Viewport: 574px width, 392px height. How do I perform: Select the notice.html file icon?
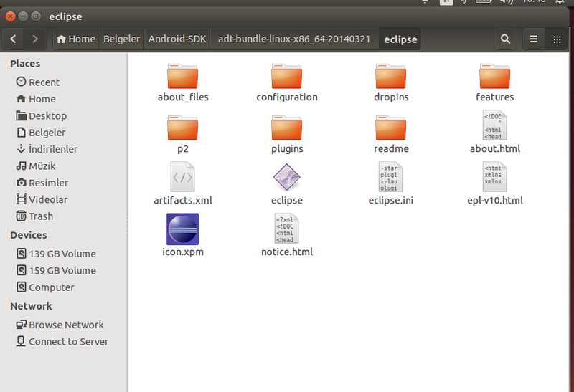(286, 229)
